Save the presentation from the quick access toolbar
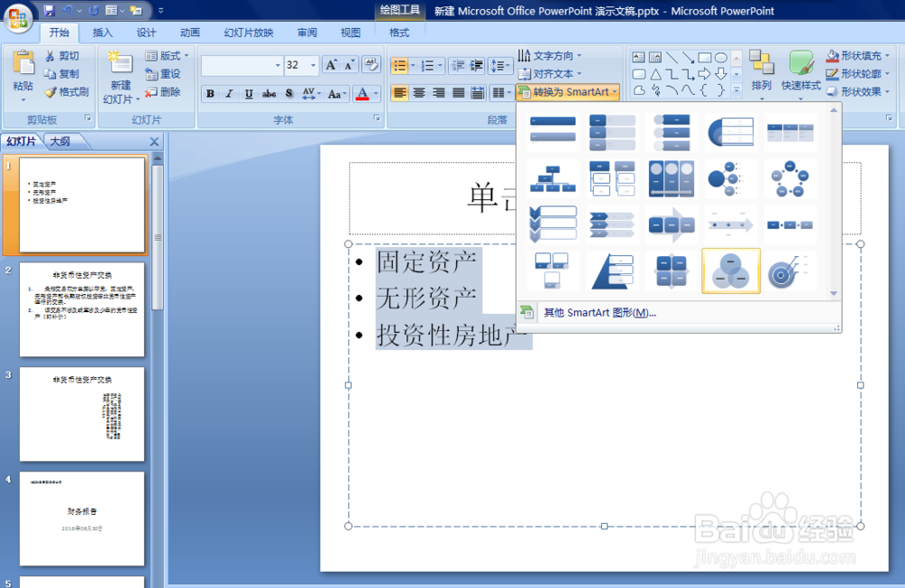This screenshot has height=588, width=905. (x=49, y=10)
